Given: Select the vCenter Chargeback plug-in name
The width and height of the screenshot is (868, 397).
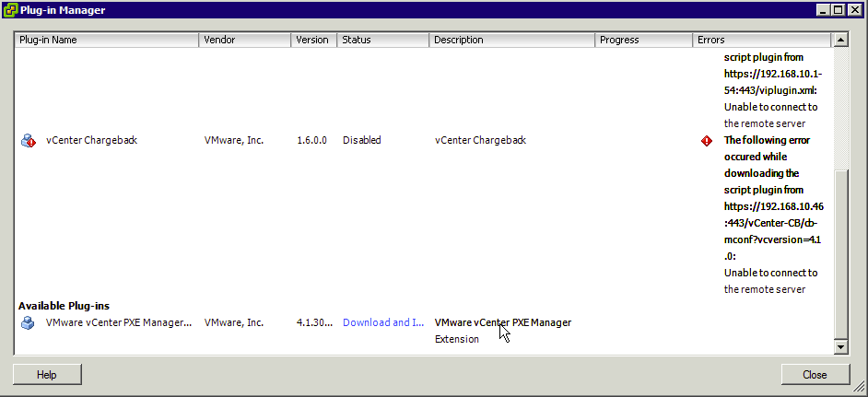Looking at the screenshot, I should (91, 140).
